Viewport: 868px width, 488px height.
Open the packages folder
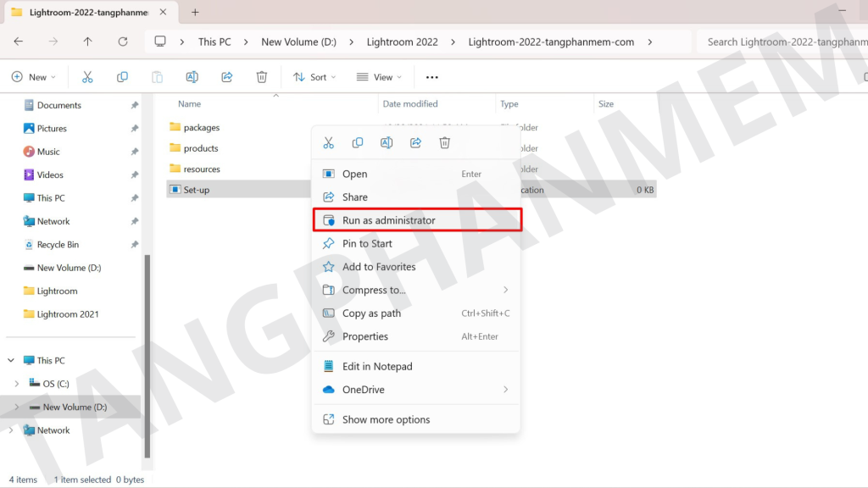[x=201, y=128]
